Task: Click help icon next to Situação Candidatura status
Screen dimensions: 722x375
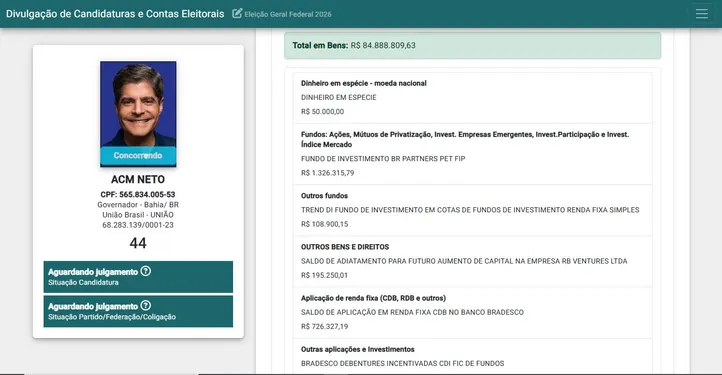Action: pos(146,271)
